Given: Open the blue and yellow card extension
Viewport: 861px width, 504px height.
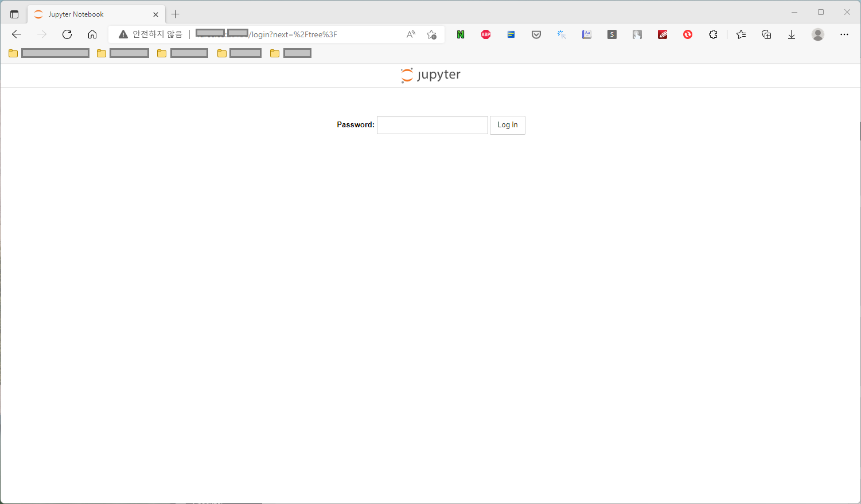Looking at the screenshot, I should (x=511, y=34).
